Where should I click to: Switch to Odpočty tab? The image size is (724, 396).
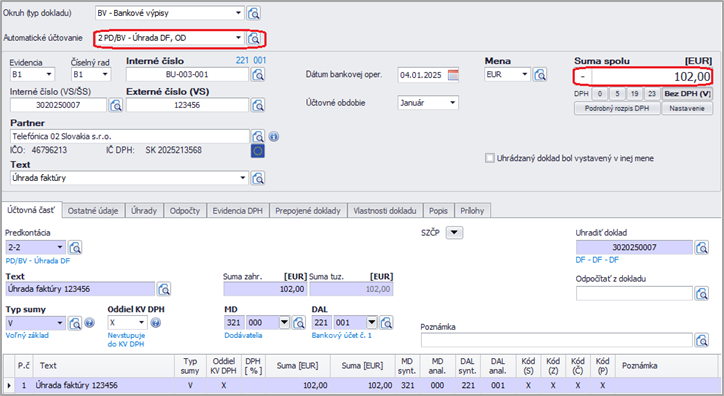pos(185,211)
